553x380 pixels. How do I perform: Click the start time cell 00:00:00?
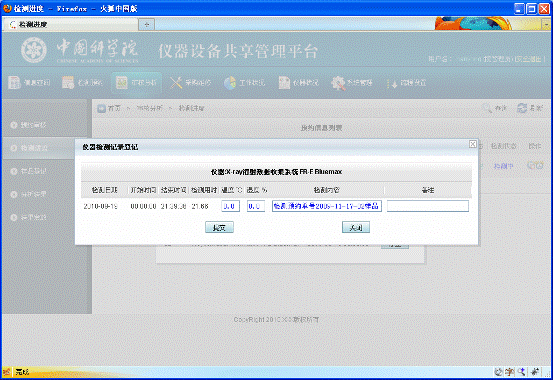coord(143,206)
